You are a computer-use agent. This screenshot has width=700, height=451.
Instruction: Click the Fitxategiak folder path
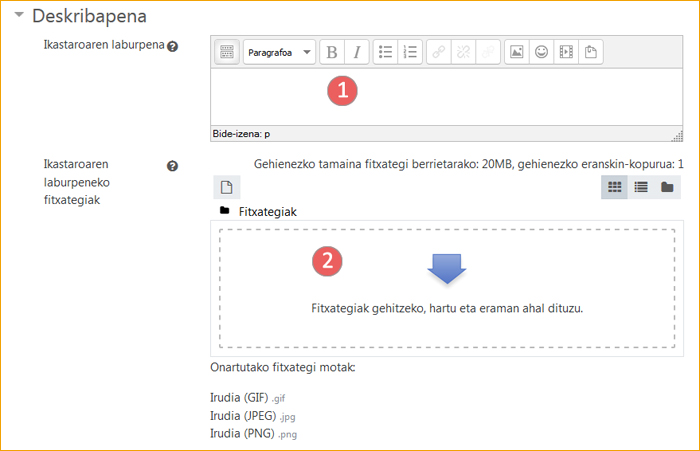coord(267,212)
